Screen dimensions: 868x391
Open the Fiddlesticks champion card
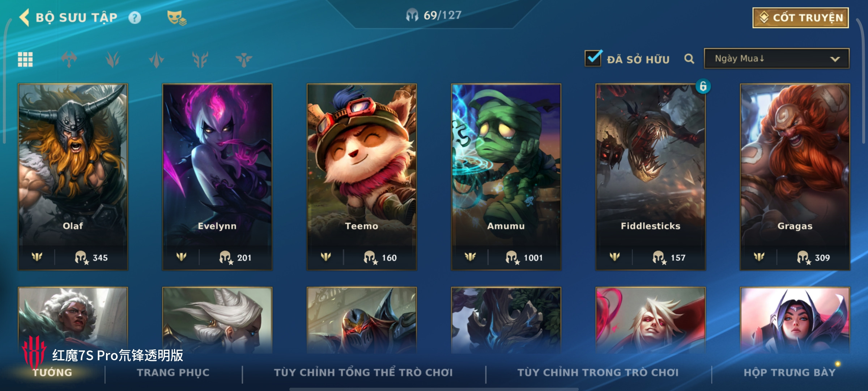[x=651, y=177]
